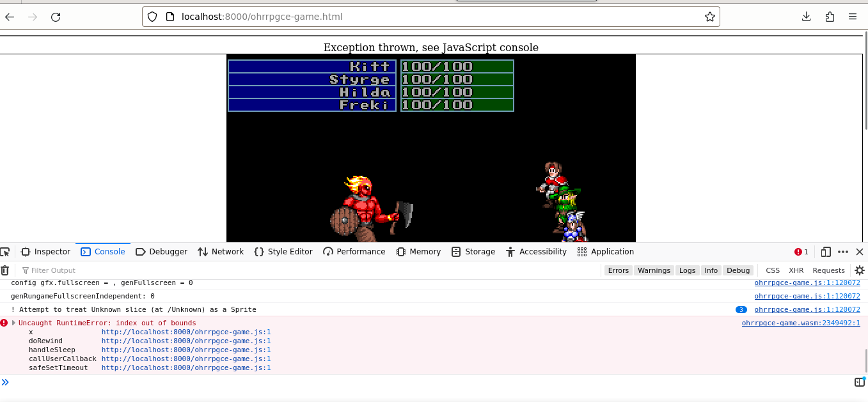Click Kitt's name in the party list

370,66
